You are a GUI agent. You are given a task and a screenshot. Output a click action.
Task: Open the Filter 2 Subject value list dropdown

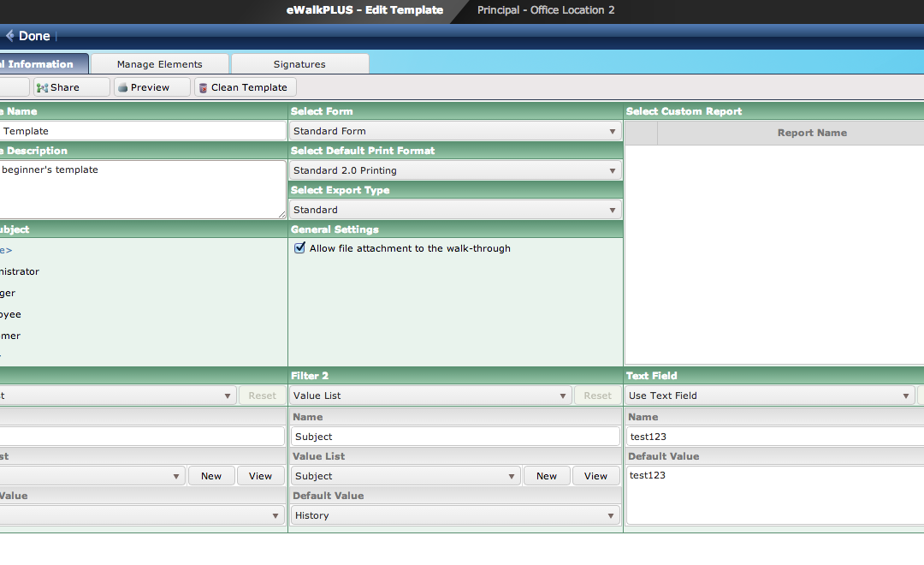click(x=406, y=476)
